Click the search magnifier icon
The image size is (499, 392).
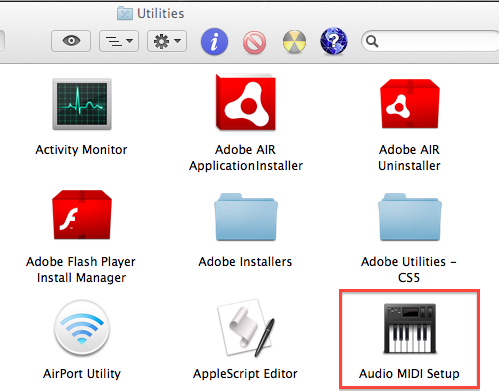pyautogui.click(x=372, y=41)
